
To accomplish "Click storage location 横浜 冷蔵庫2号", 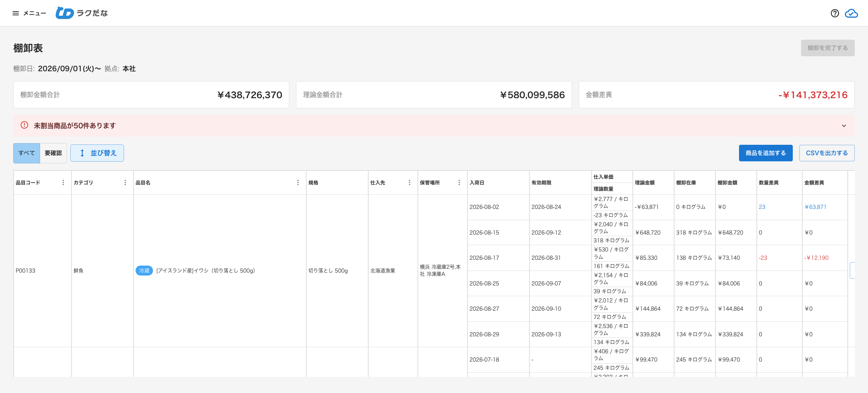I will pyautogui.click(x=440, y=271).
